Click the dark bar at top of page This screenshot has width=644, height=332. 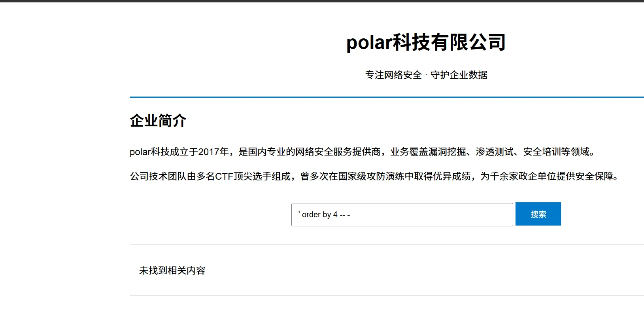[x=322, y=1]
